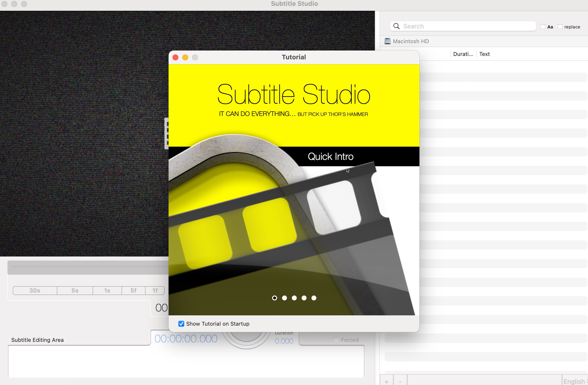Click the 00:00:00.000 timecode field
Screen dimensions: 588x385
pyautogui.click(x=186, y=339)
